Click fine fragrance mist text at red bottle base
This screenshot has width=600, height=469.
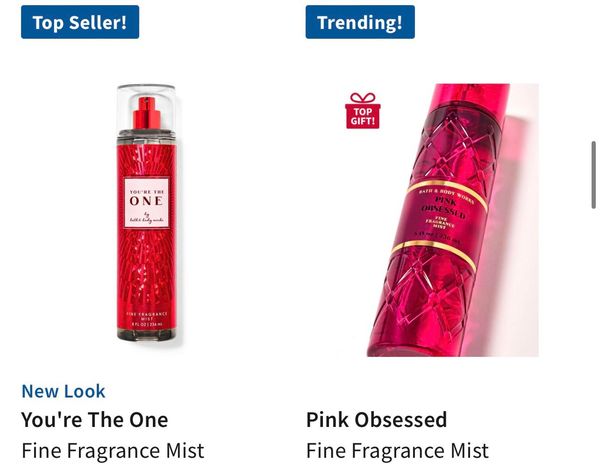147,319
